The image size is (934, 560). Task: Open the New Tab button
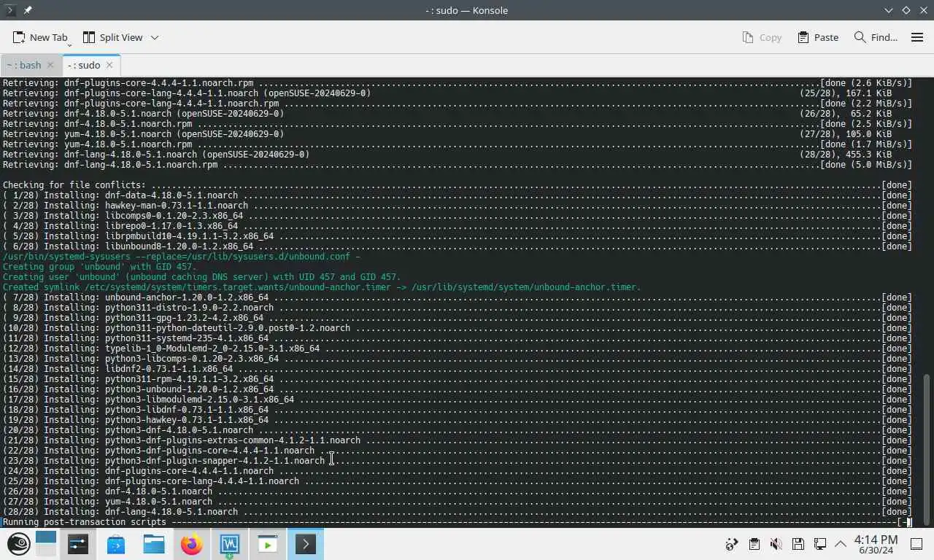[x=40, y=37]
